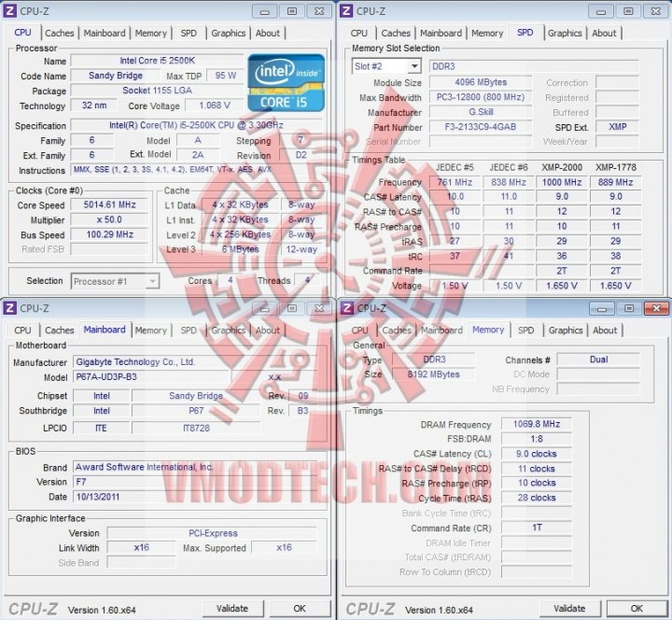Click the LPCIO chip value 'IT8728'

[x=196, y=428]
